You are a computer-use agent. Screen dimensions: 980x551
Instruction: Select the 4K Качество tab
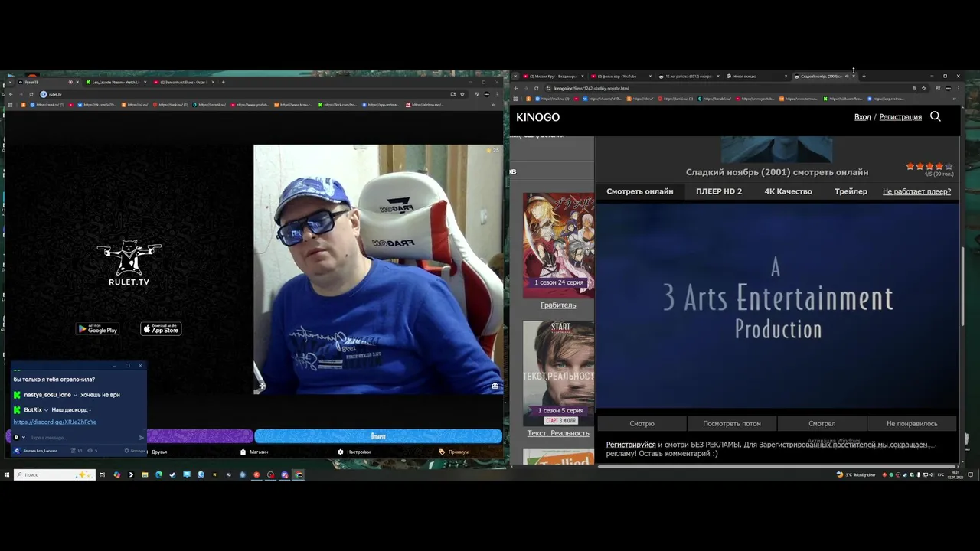pyautogui.click(x=788, y=191)
